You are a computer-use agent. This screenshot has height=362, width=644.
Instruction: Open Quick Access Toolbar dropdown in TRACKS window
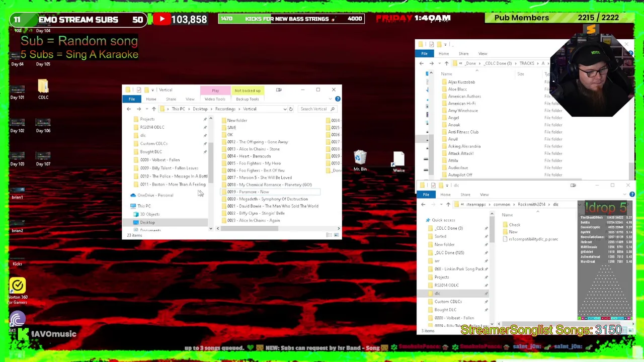point(446,45)
